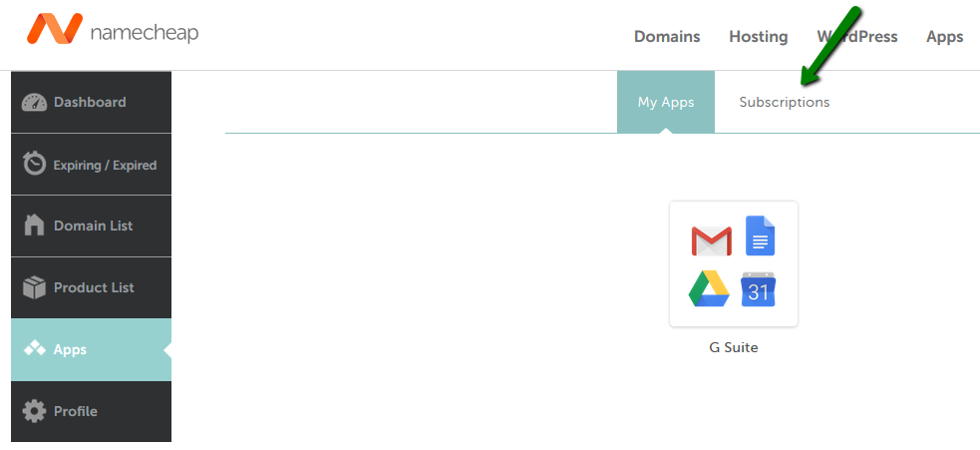Open the WordPress top menu

click(x=856, y=37)
